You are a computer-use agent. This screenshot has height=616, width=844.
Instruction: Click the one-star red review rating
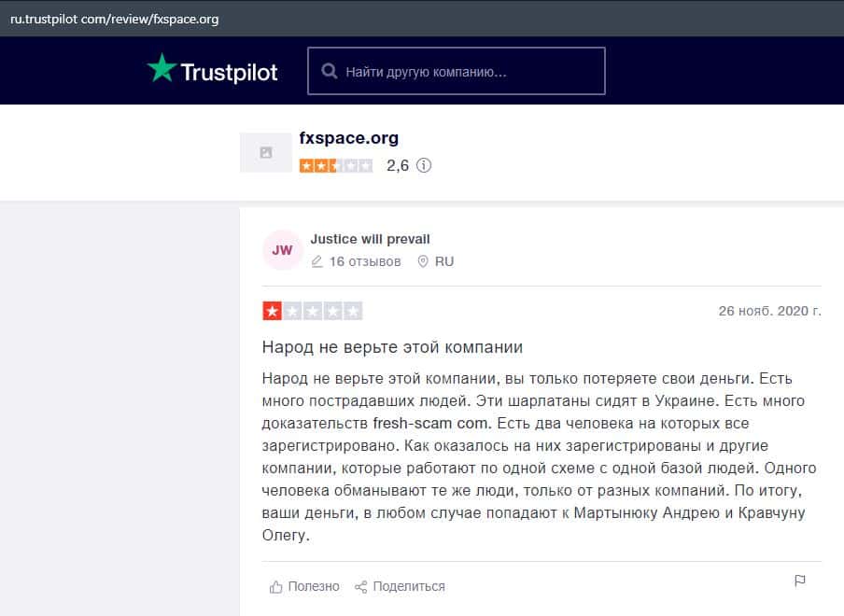click(x=312, y=311)
